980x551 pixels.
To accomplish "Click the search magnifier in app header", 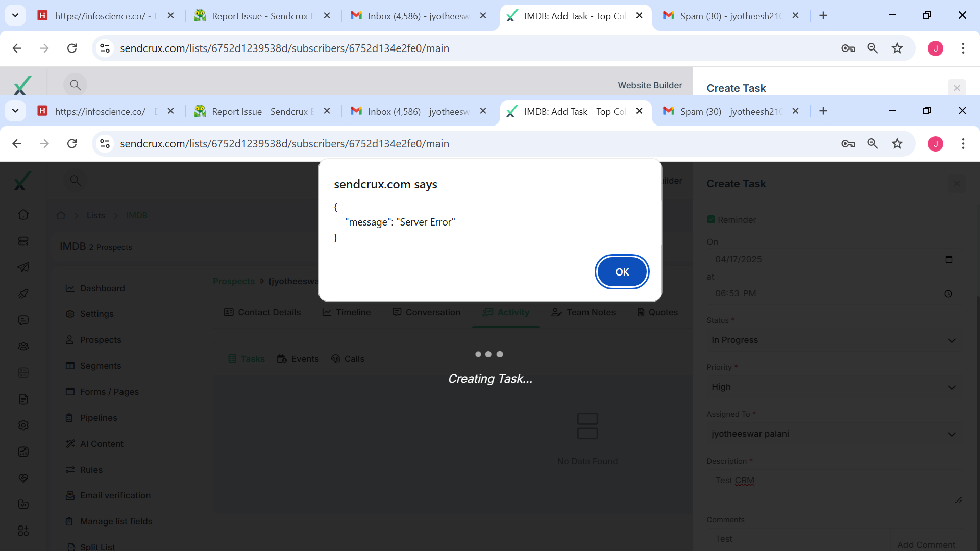I will click(x=75, y=180).
